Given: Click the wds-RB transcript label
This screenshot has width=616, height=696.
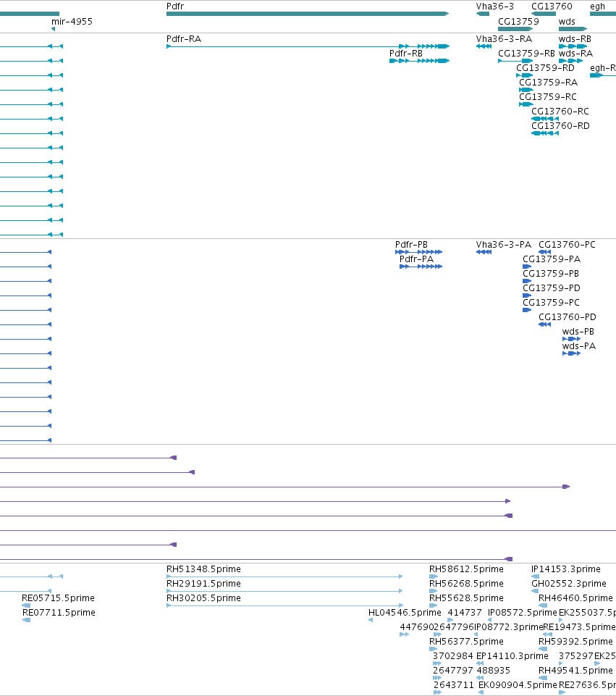Looking at the screenshot, I should pyautogui.click(x=575, y=38).
